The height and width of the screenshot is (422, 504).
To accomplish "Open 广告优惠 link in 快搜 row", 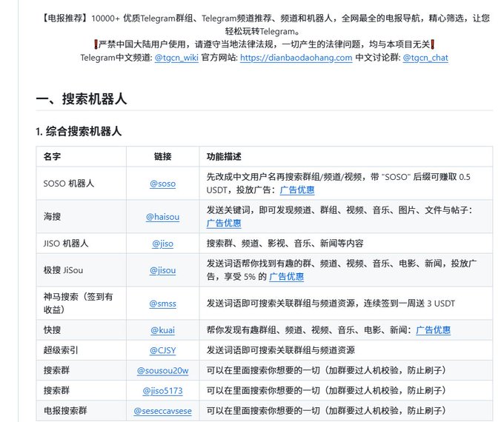I will coord(433,330).
